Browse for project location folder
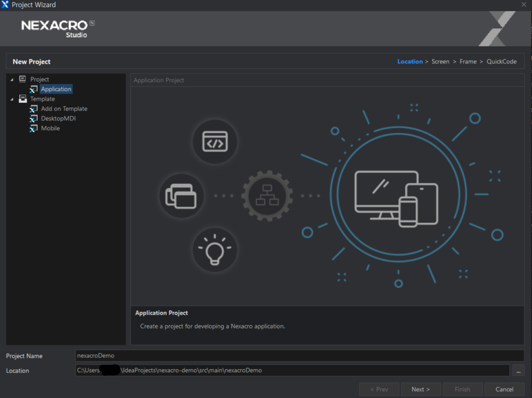 click(519, 371)
